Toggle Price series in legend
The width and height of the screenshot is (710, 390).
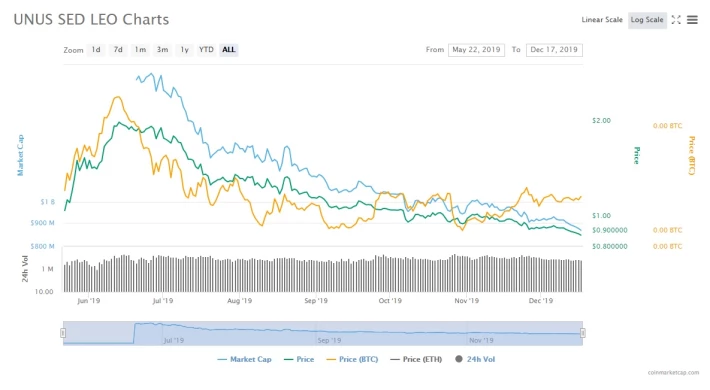[299, 359]
